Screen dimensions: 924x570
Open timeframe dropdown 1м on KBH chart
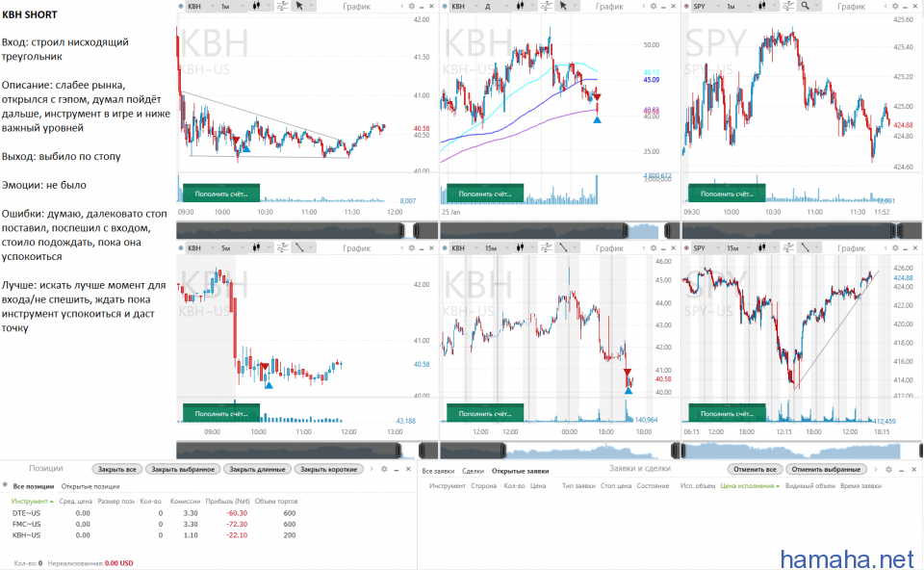pyautogui.click(x=232, y=6)
